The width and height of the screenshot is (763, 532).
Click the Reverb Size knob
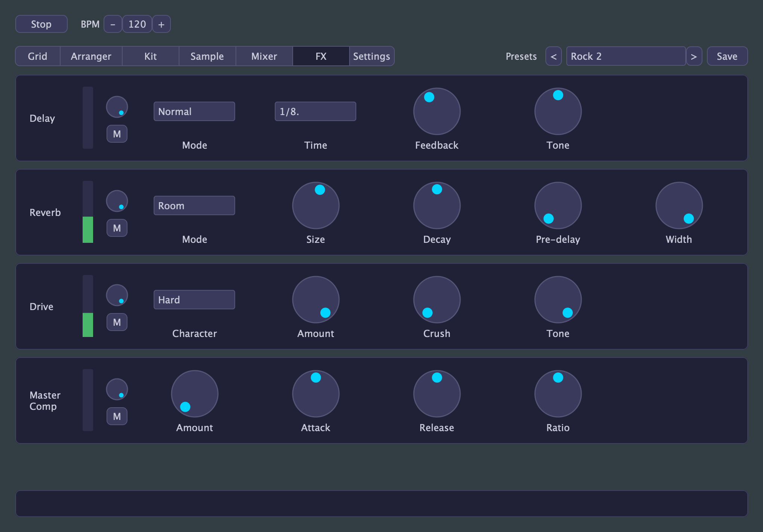click(x=316, y=205)
